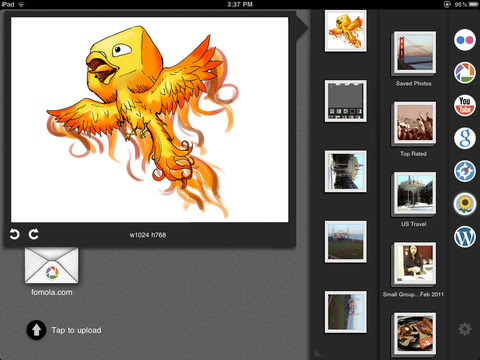
Task: Select the sunflower Photos icon
Action: coord(465,203)
